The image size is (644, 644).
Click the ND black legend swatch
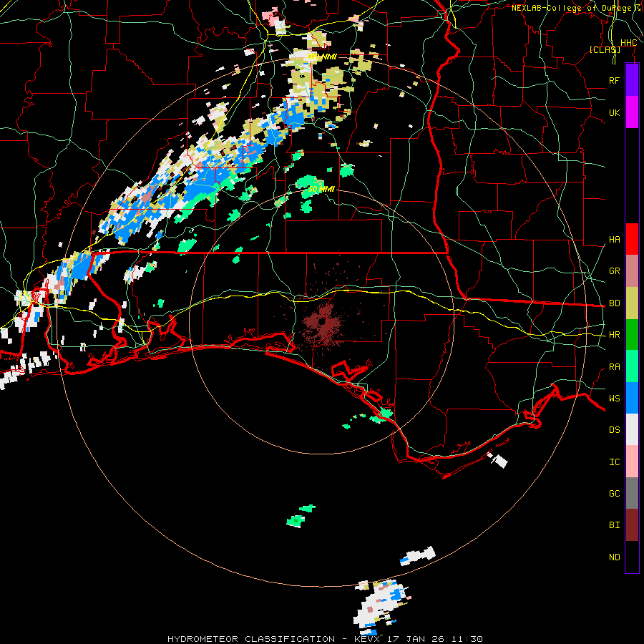point(632,557)
